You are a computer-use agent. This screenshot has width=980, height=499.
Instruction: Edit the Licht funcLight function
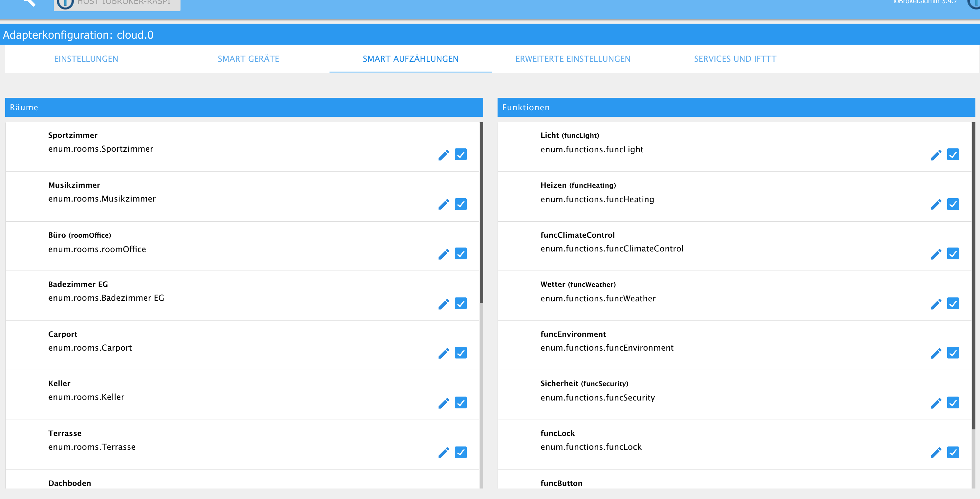coord(936,155)
